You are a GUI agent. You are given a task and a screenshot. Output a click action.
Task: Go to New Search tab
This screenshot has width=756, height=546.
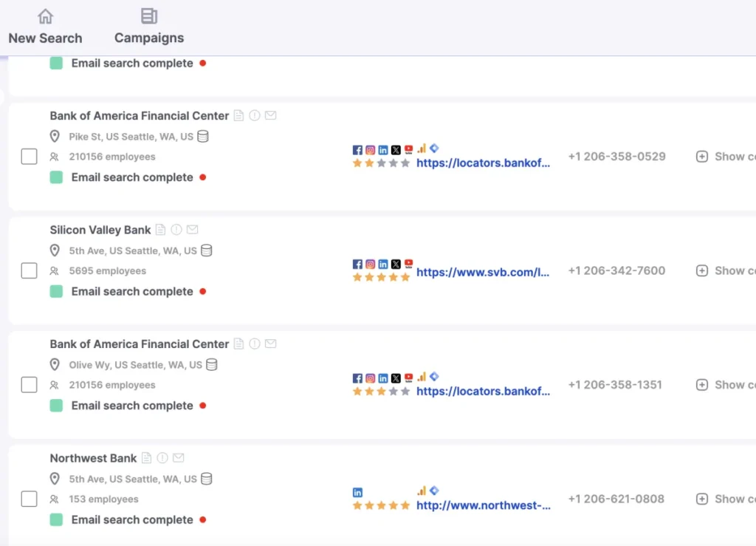(45, 27)
